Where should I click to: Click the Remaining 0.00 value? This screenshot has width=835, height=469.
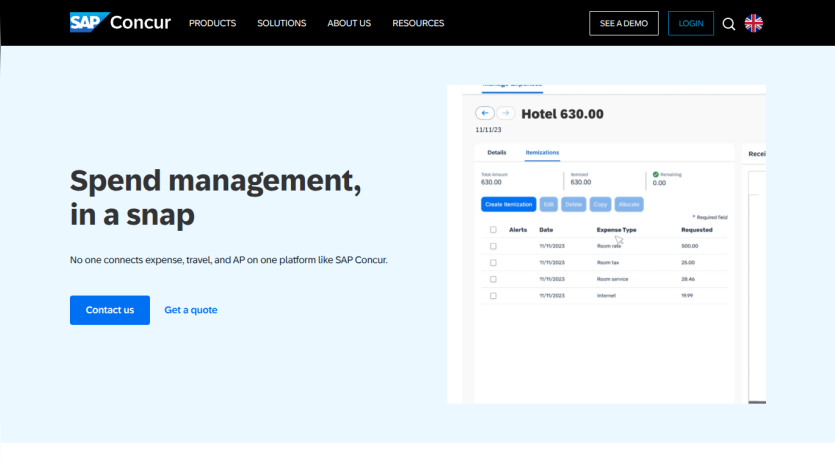[x=659, y=183]
